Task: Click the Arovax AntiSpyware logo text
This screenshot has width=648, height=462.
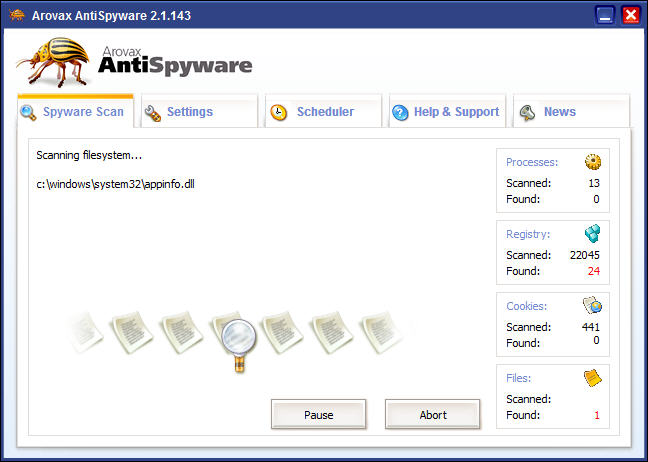Action: tap(175, 61)
